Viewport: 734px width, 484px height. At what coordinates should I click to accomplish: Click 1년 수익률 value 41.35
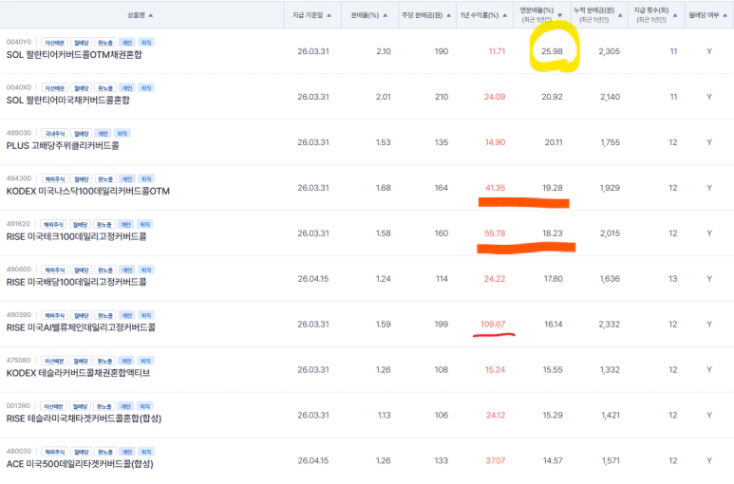coord(495,188)
